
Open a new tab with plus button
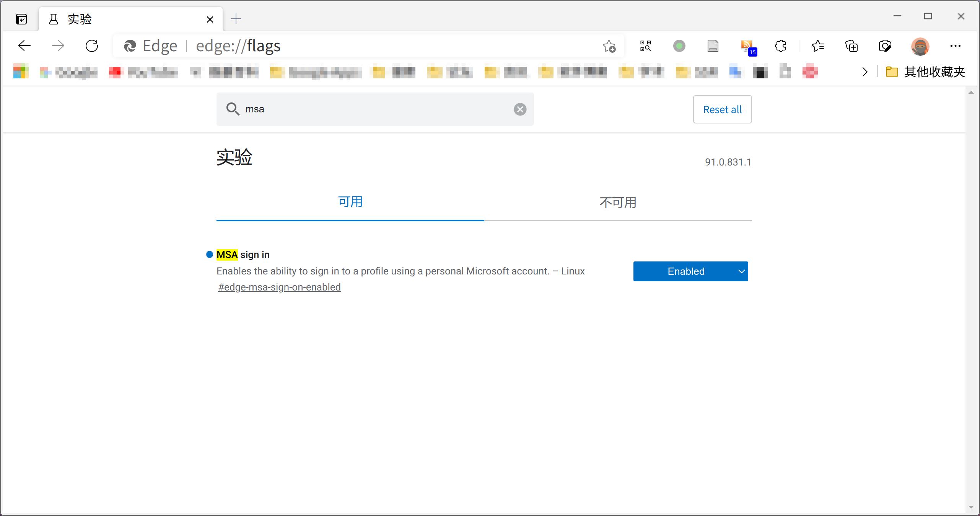coord(236,19)
